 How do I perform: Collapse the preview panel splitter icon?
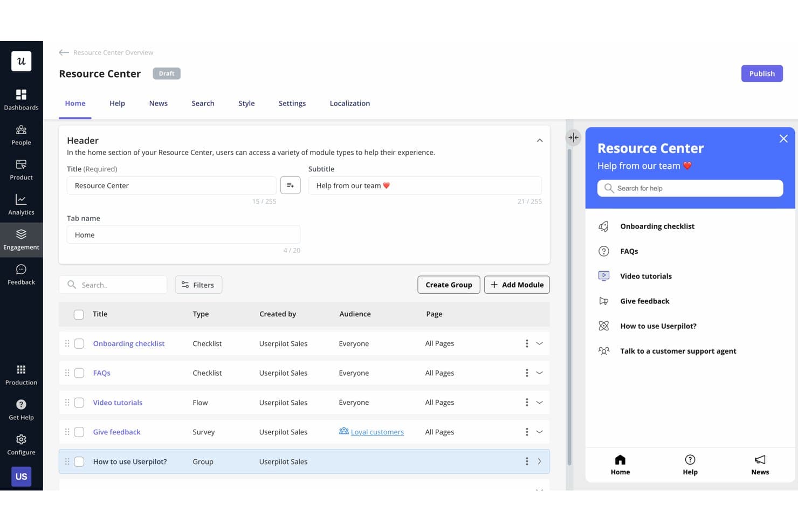[x=573, y=137]
